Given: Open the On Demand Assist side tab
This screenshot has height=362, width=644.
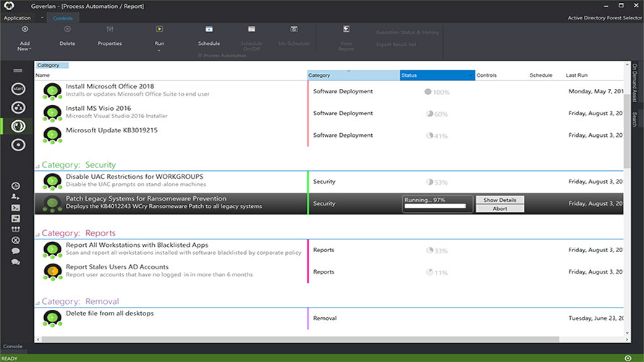Looking at the screenshot, I should click(x=635, y=84).
